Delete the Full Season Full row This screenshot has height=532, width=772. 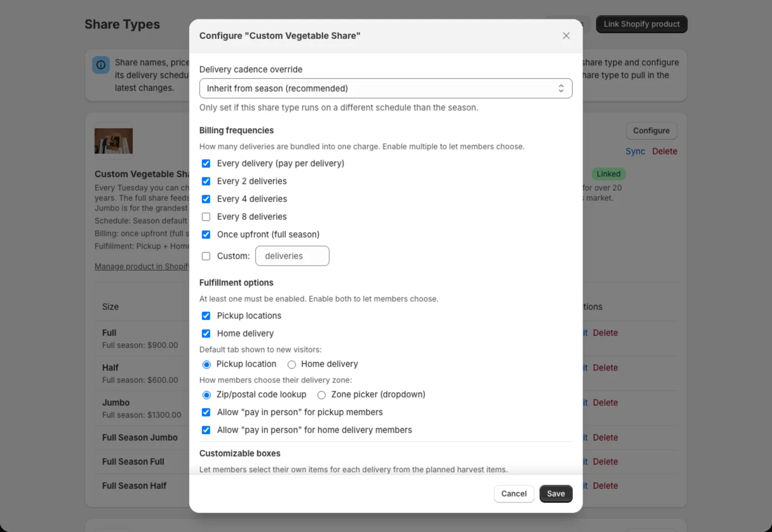(605, 462)
